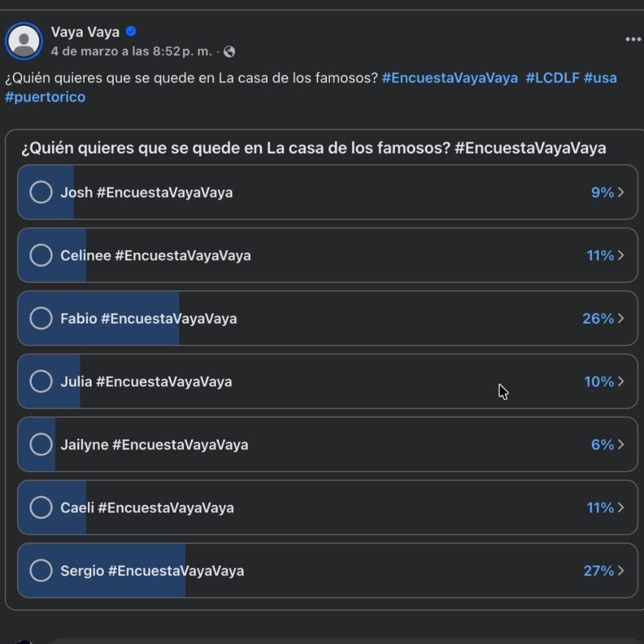Open Jailyne voters via the 6% chevron
This screenshot has width=644, height=644.
(x=621, y=445)
